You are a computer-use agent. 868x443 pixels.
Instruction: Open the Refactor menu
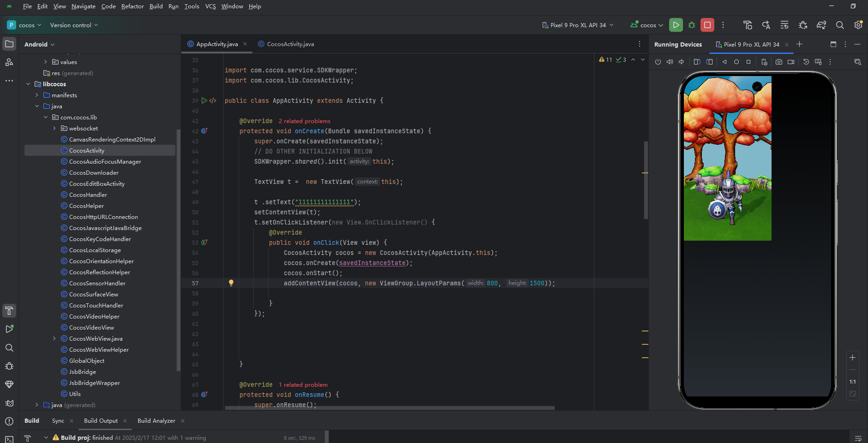click(x=132, y=6)
